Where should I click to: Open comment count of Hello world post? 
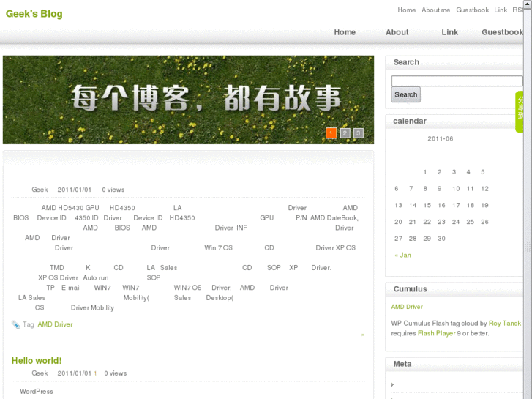click(x=95, y=373)
